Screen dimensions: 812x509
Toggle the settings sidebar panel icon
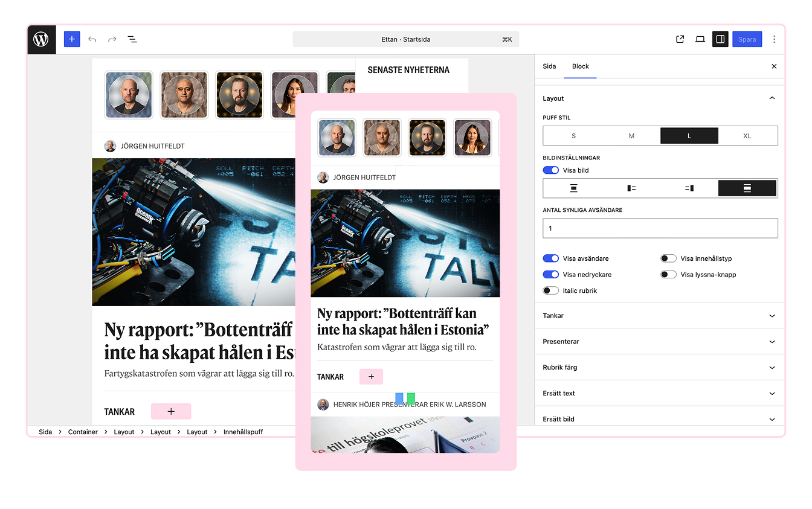(x=720, y=39)
